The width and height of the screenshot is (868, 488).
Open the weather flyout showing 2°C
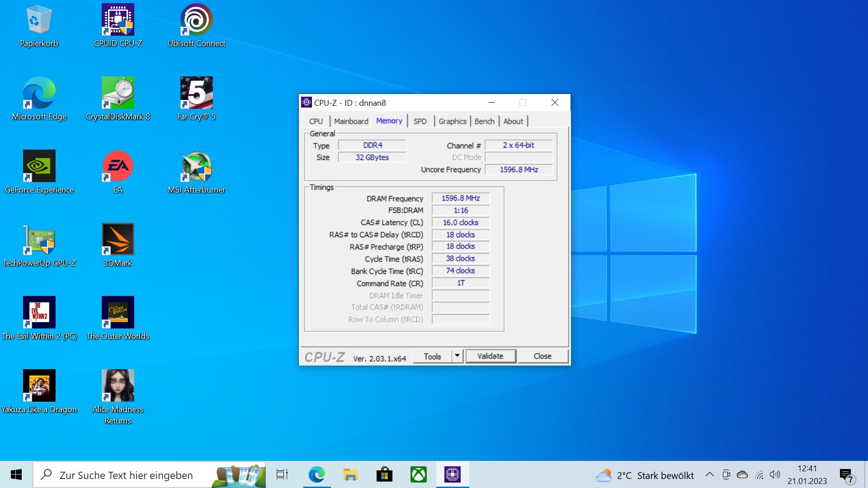coord(624,475)
